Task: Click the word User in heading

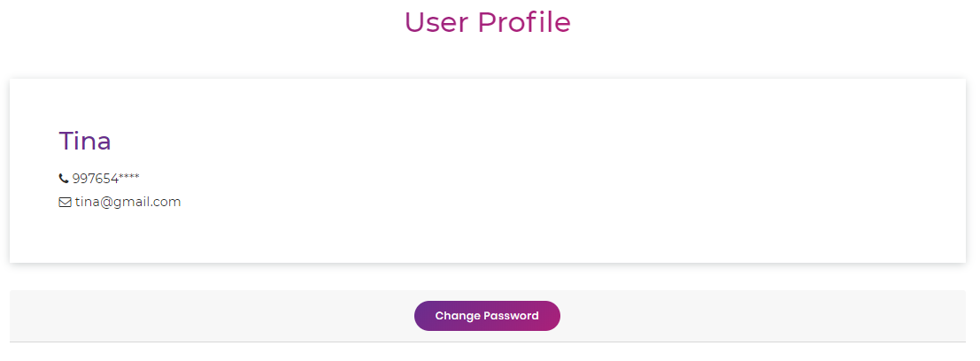Action: (436, 22)
